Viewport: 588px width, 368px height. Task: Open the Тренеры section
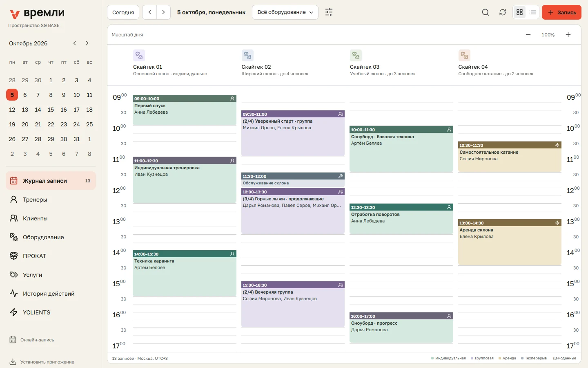coord(51,200)
